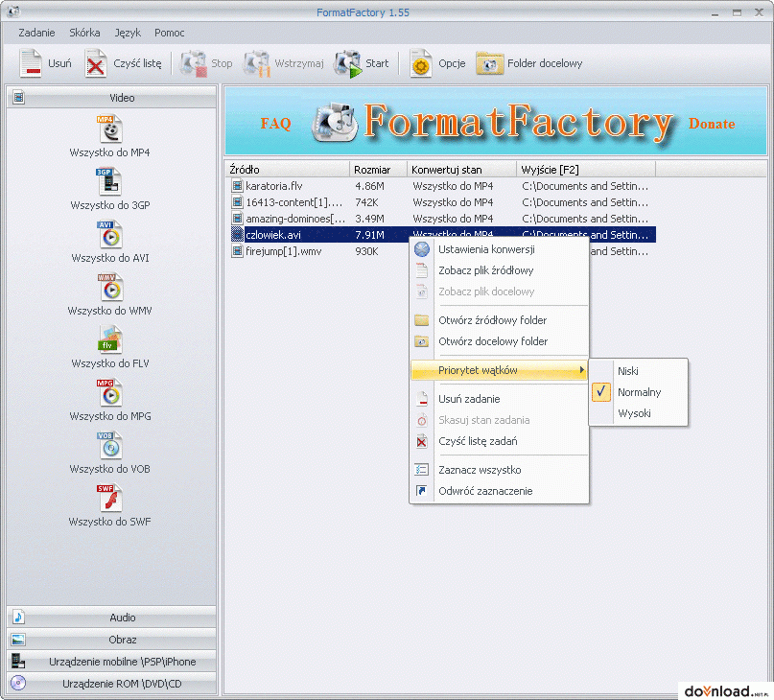774x700 pixels.
Task: Expand the Urządzenie mobilne \PSP\iPhone panel
Action: click(111, 662)
